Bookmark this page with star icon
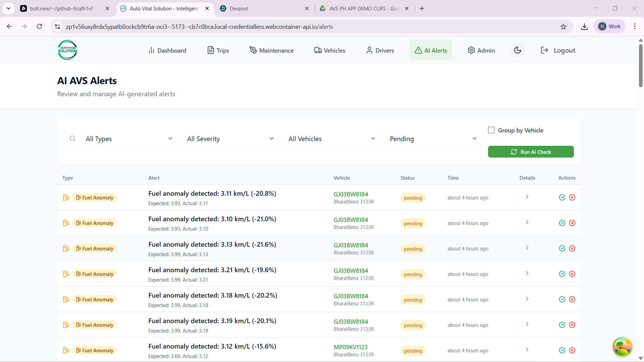Viewport: 644px width, 362px height. (563, 26)
